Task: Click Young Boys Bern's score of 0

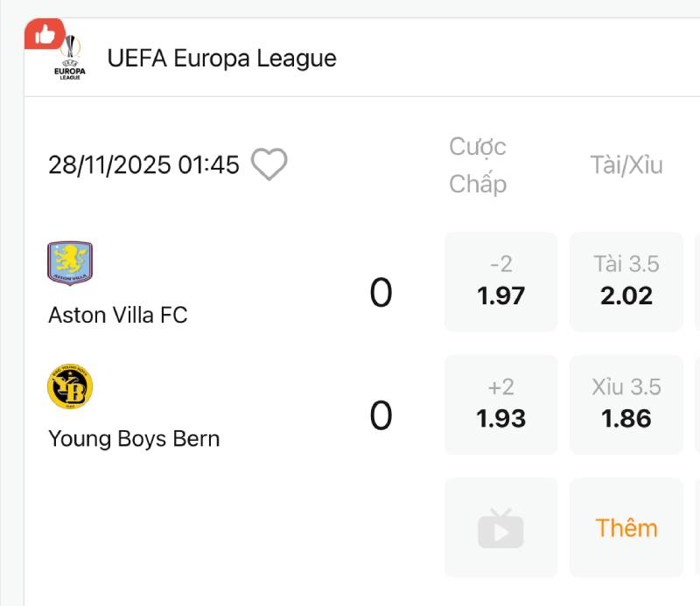Action: (x=381, y=416)
